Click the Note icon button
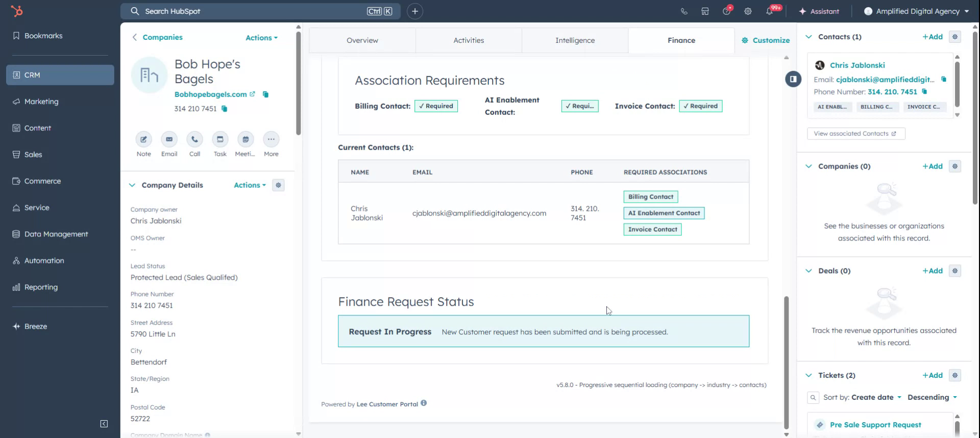Image resolution: width=980 pixels, height=438 pixels. (143, 139)
